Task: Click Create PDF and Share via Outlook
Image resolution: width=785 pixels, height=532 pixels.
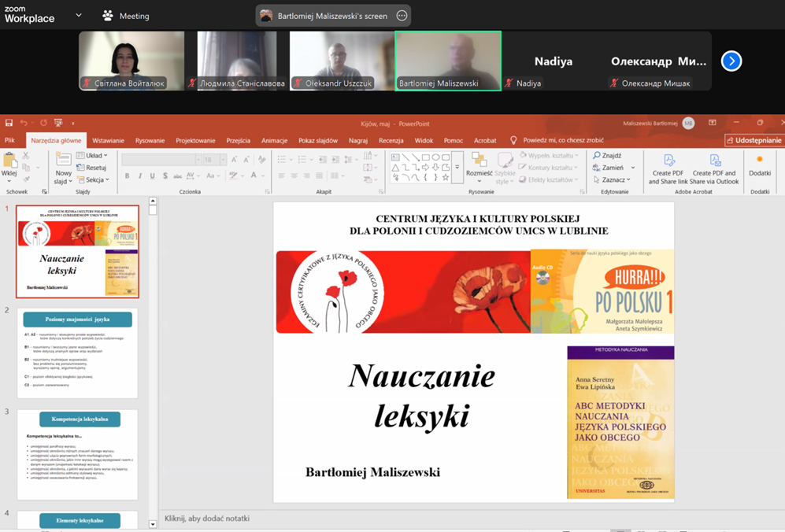Action: [714, 169]
